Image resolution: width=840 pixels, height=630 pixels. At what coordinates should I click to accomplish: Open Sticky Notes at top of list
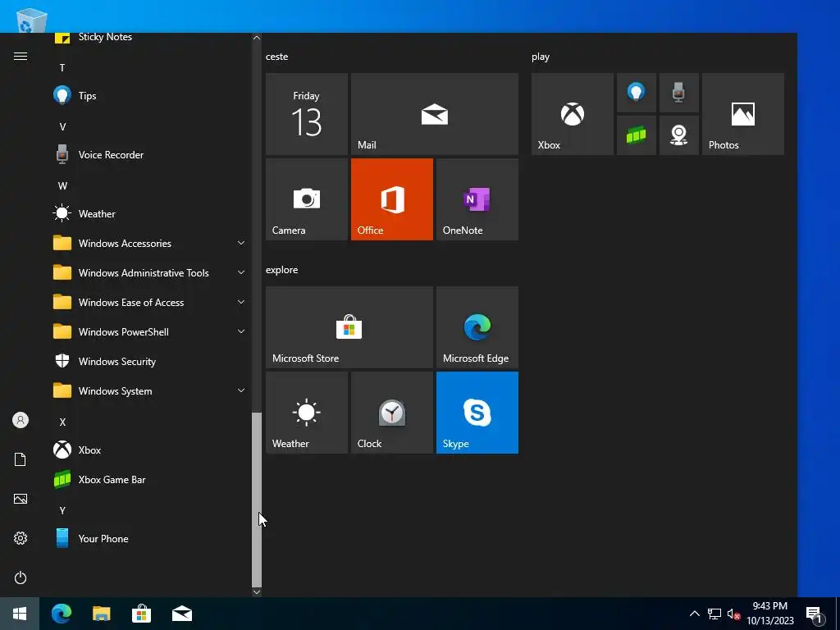[150, 39]
